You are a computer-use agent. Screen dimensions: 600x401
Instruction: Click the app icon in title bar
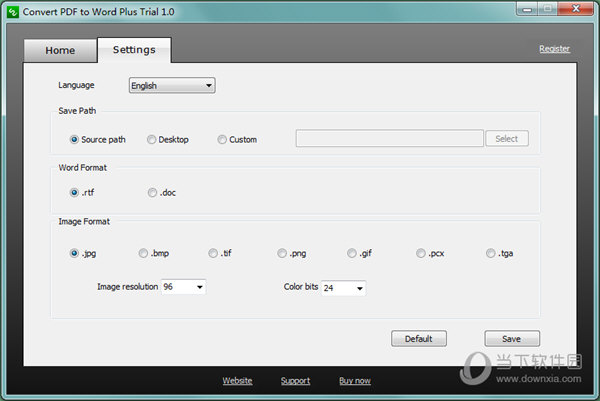point(13,12)
